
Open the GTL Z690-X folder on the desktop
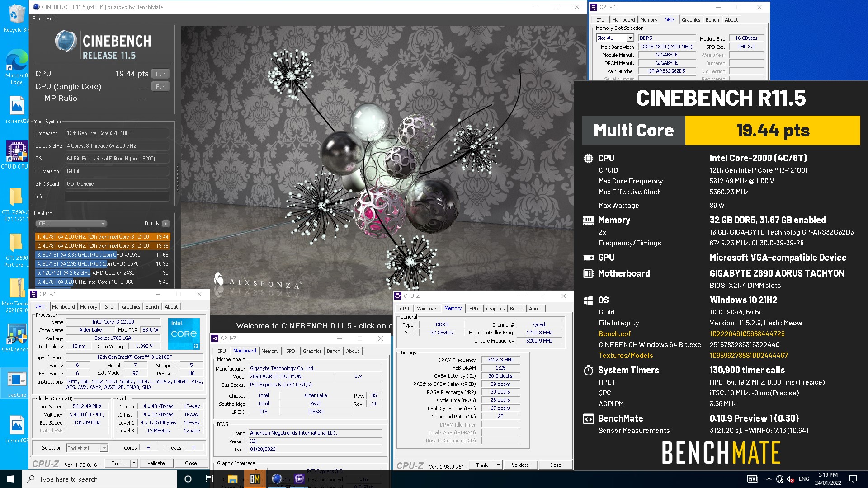16,205
